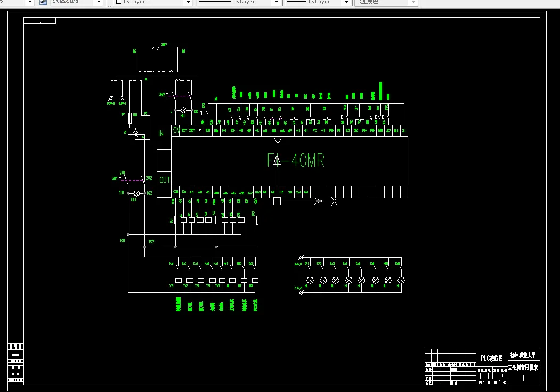Viewport: 560px width, 392px height.
Task: Expand the color control ByLayer dropdown arrow
Action: click(189, 2)
